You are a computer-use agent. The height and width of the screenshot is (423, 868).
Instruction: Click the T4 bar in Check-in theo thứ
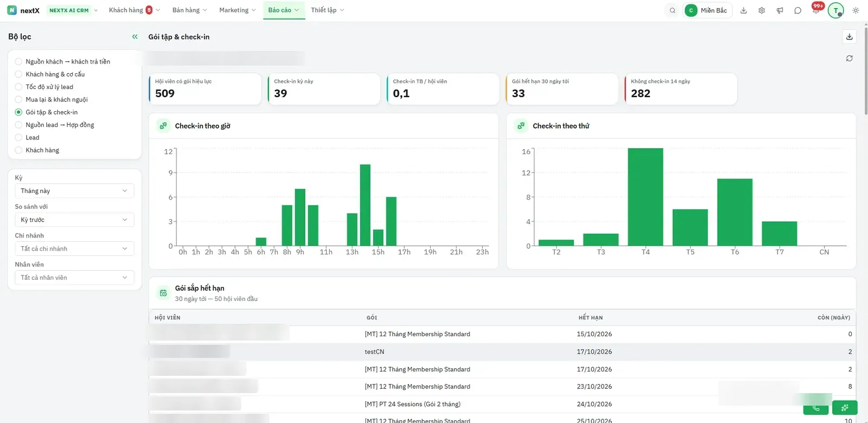click(646, 197)
